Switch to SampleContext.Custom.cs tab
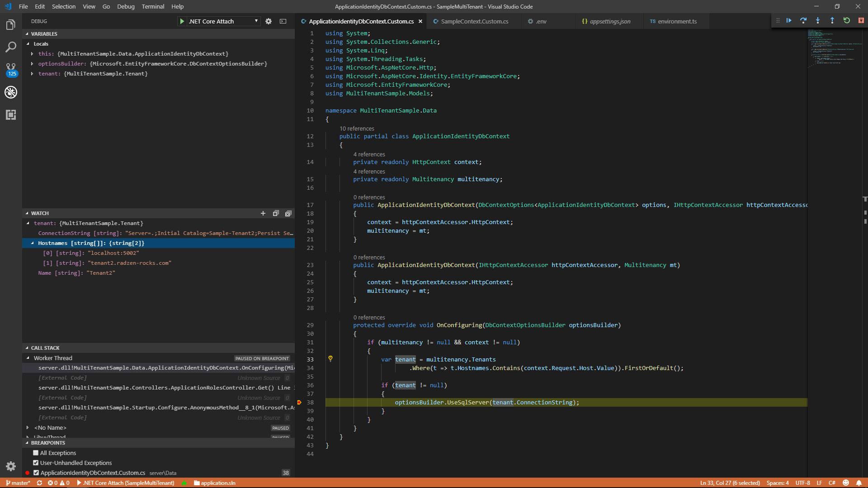The height and width of the screenshot is (488, 868). tap(475, 21)
